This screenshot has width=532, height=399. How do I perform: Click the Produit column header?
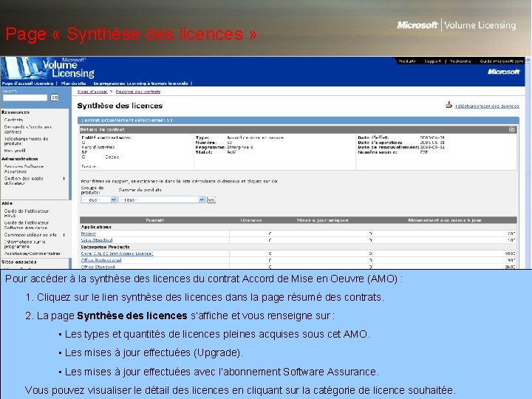(x=154, y=220)
